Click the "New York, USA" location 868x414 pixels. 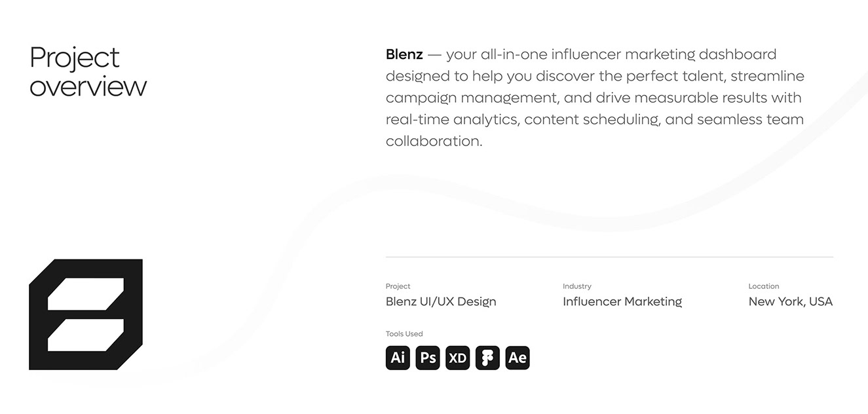tap(790, 301)
